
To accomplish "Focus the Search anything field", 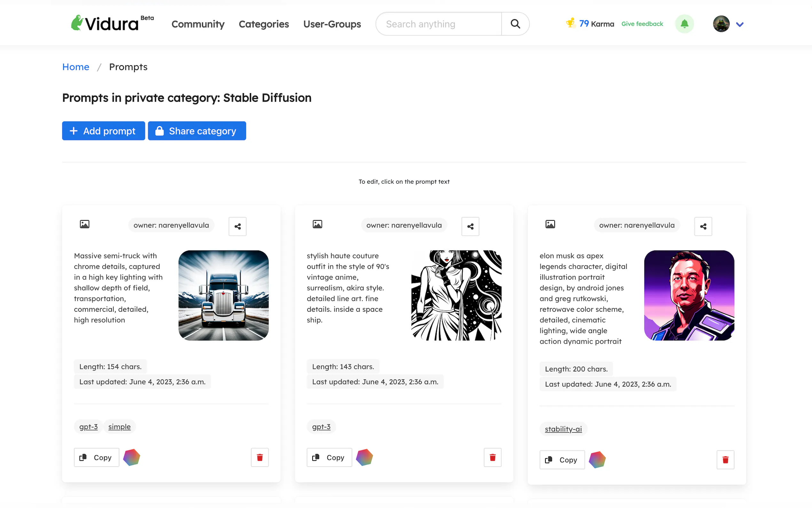I will click(x=438, y=24).
